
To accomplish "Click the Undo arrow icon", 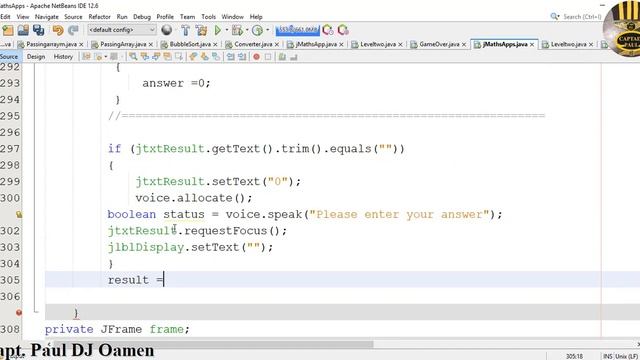I will pyautogui.click(x=58, y=30).
